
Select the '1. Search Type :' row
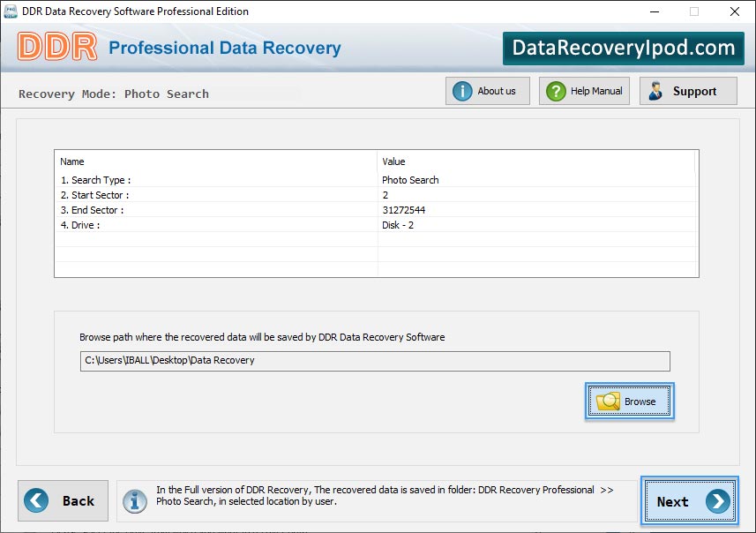pyautogui.click(x=376, y=180)
